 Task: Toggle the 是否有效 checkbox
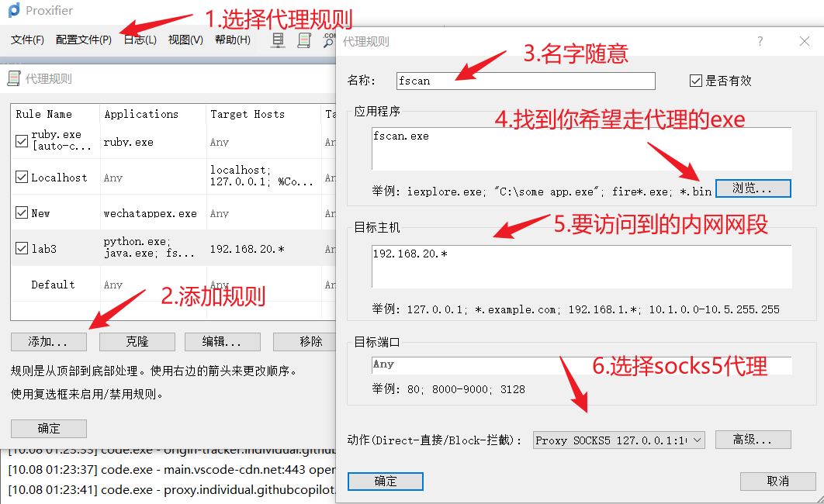pos(696,81)
